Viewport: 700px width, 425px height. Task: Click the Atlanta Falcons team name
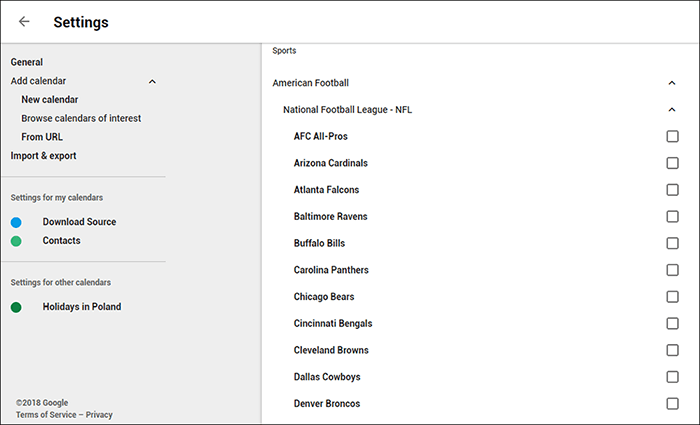[326, 190]
